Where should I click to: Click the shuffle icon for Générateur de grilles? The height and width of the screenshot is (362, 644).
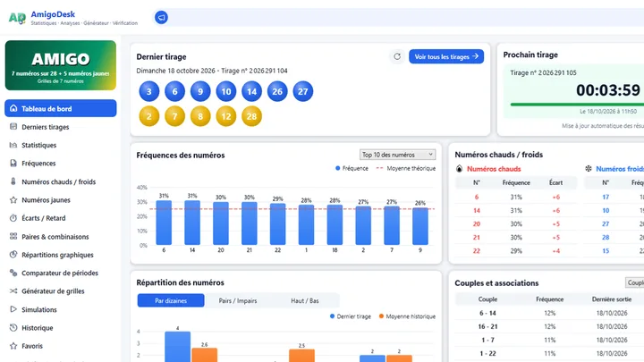pos(13,291)
